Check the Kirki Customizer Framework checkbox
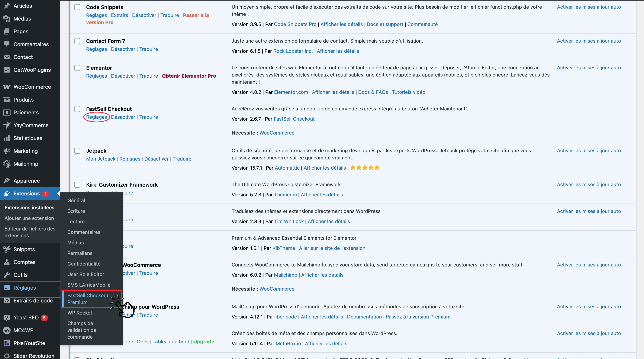The image size is (644, 359). [77, 185]
